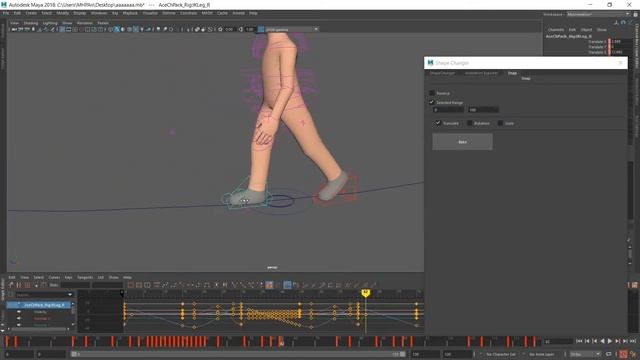This screenshot has width=640, height=360.
Task: Click Swap Buffer Curve icon in Graph Editor
Action: click(224, 285)
